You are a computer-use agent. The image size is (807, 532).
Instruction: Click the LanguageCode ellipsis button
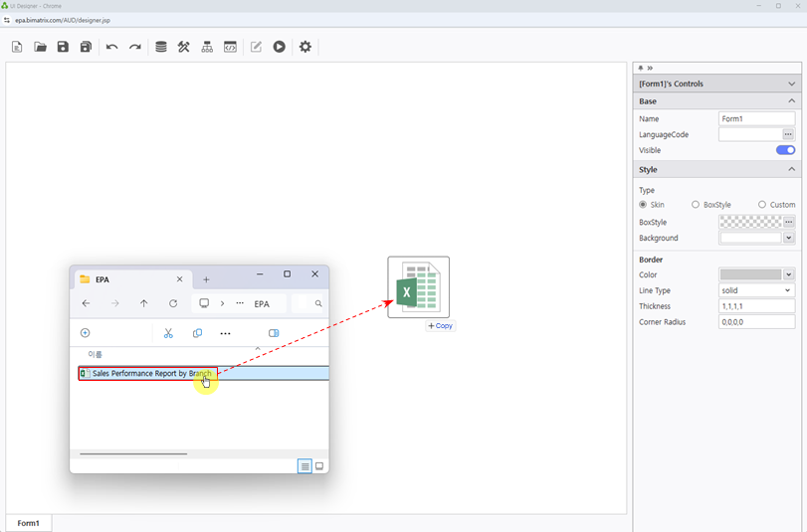[x=788, y=134]
